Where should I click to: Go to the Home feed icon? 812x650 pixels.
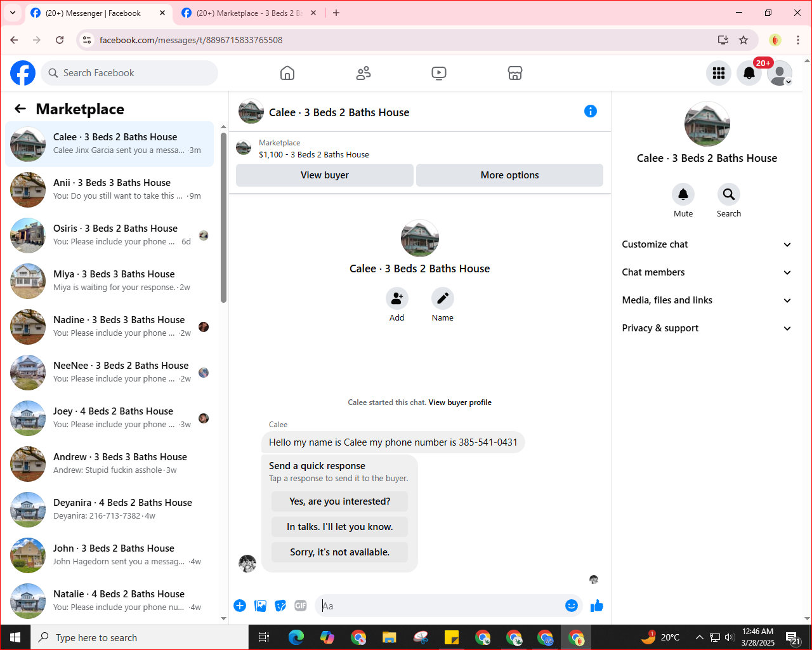287,73
